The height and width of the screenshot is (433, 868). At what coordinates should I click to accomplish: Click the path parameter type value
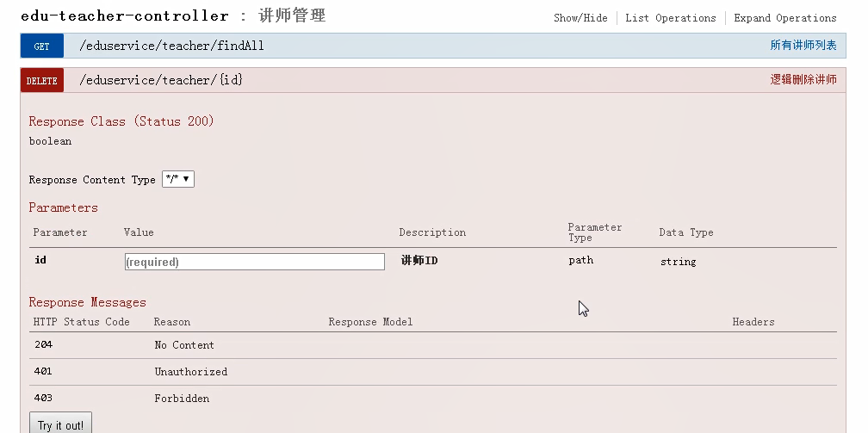[x=580, y=260]
